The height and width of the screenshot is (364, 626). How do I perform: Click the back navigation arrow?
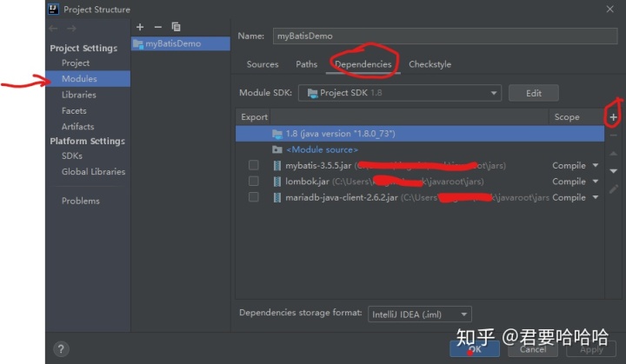coord(53,29)
